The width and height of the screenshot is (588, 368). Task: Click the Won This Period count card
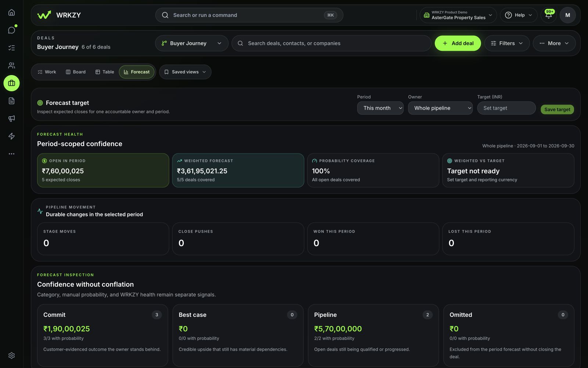tap(373, 239)
